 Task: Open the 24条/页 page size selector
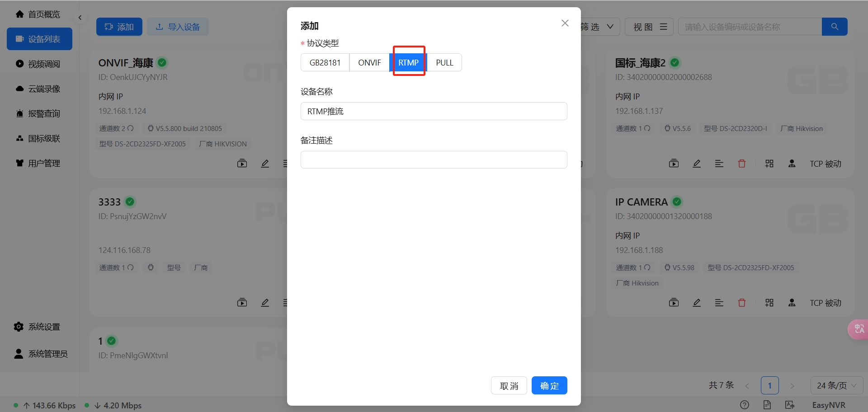[x=835, y=385]
